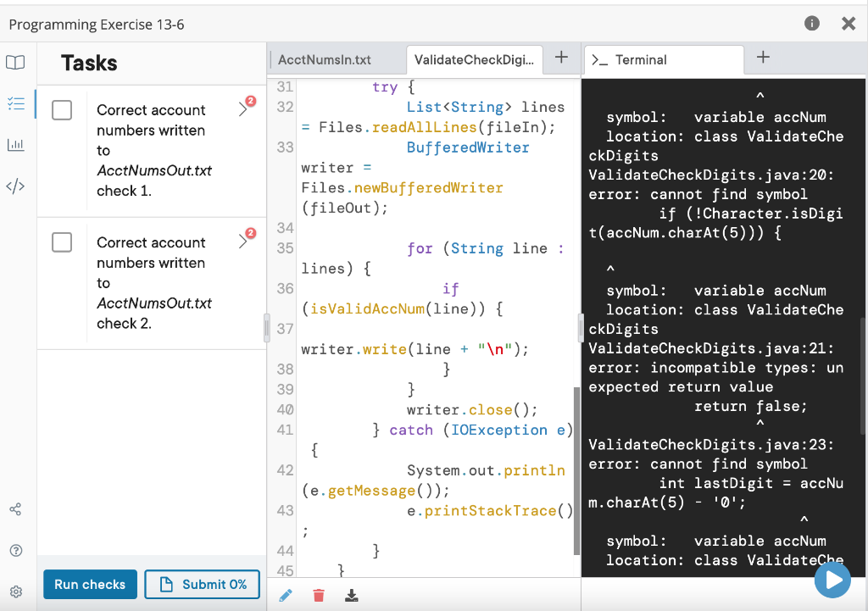Click the share icon near bottom sidebar
The height and width of the screenshot is (611, 868).
pyautogui.click(x=16, y=508)
